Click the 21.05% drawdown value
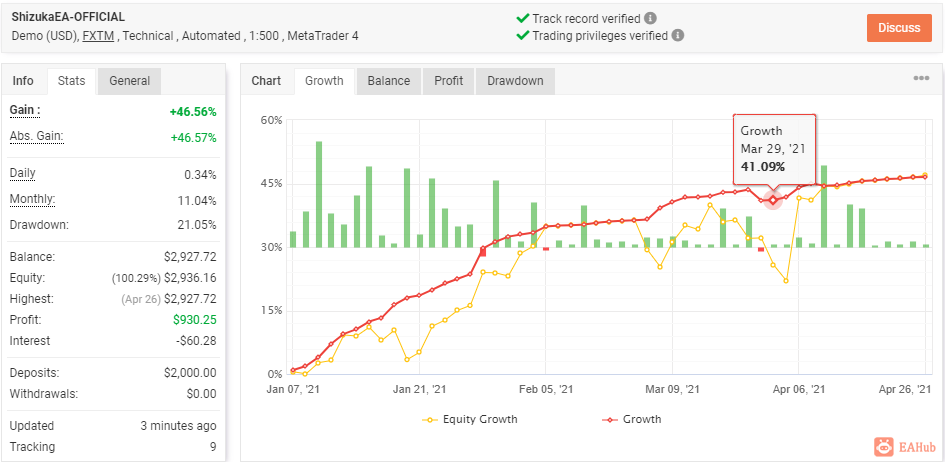The height and width of the screenshot is (462, 945). [x=198, y=225]
